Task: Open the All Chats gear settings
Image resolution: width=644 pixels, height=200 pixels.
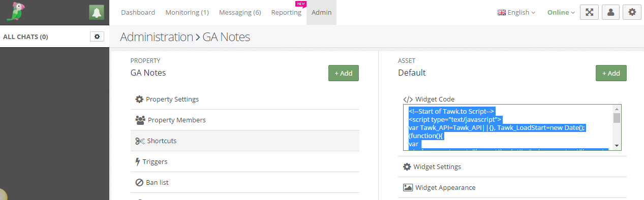Action: click(x=97, y=37)
